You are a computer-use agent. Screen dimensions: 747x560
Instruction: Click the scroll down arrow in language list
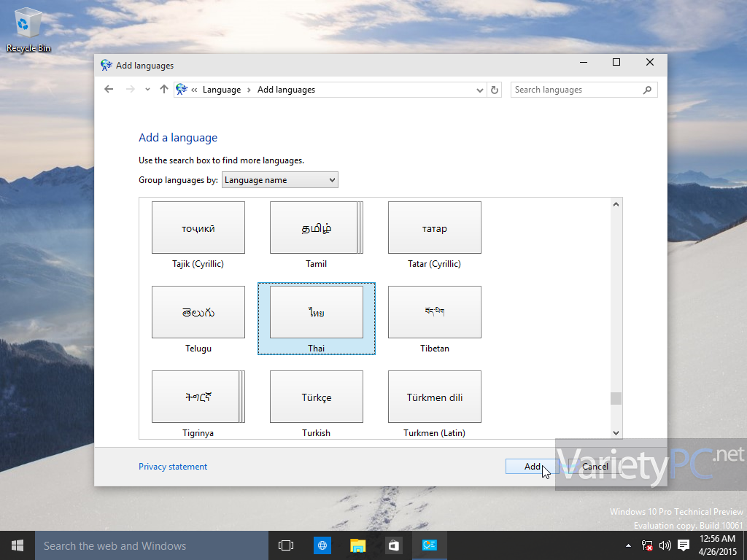(616, 433)
